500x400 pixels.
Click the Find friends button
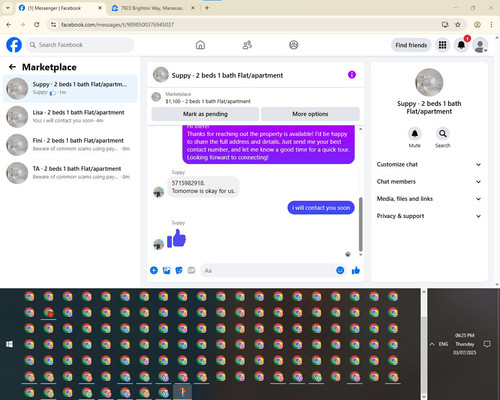click(411, 45)
